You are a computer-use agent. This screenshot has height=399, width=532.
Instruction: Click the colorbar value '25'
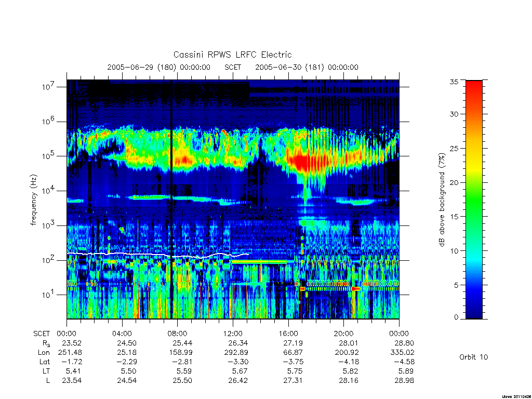(454, 149)
